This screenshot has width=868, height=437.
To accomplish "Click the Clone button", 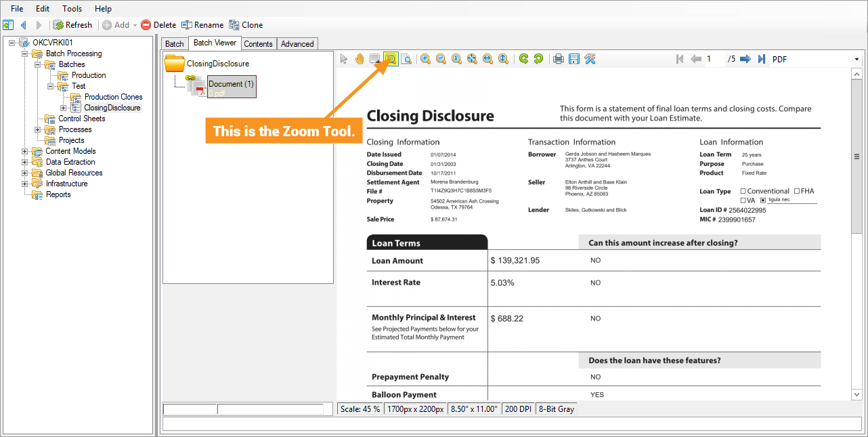I will pos(246,25).
